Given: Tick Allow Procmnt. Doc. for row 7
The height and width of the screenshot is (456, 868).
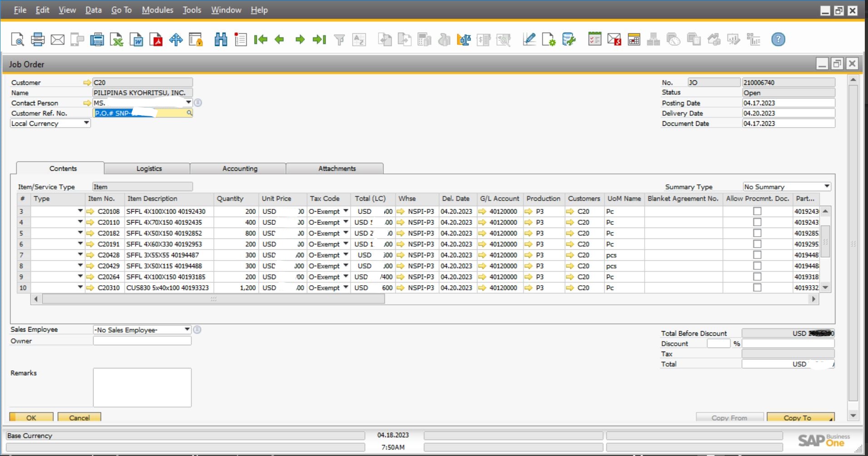Looking at the screenshot, I should [x=757, y=255].
